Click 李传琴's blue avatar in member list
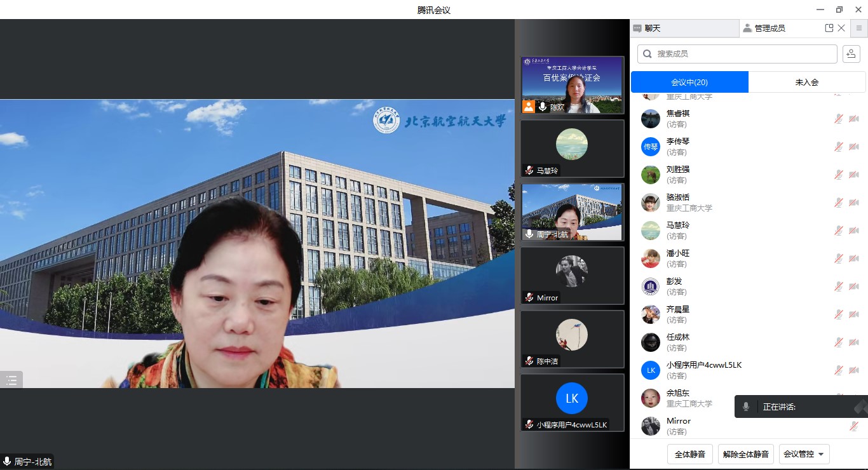This screenshot has height=470, width=868. point(650,147)
